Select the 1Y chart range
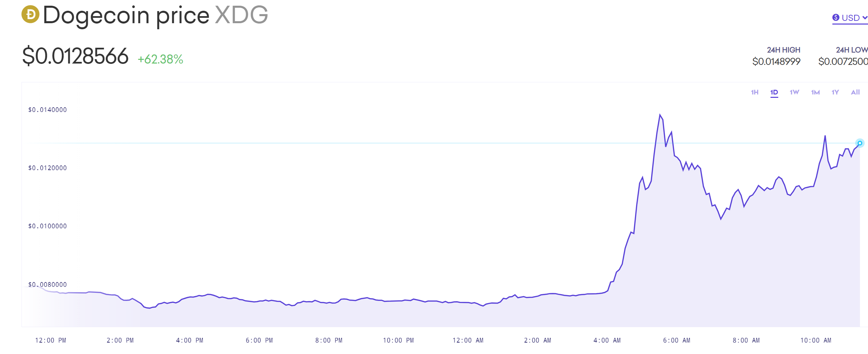 (835, 92)
